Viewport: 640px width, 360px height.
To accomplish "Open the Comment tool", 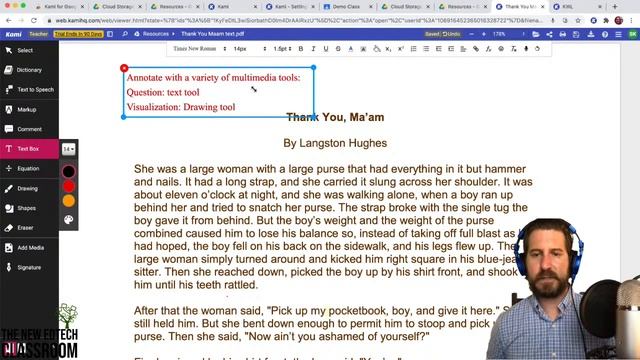I will [29, 129].
